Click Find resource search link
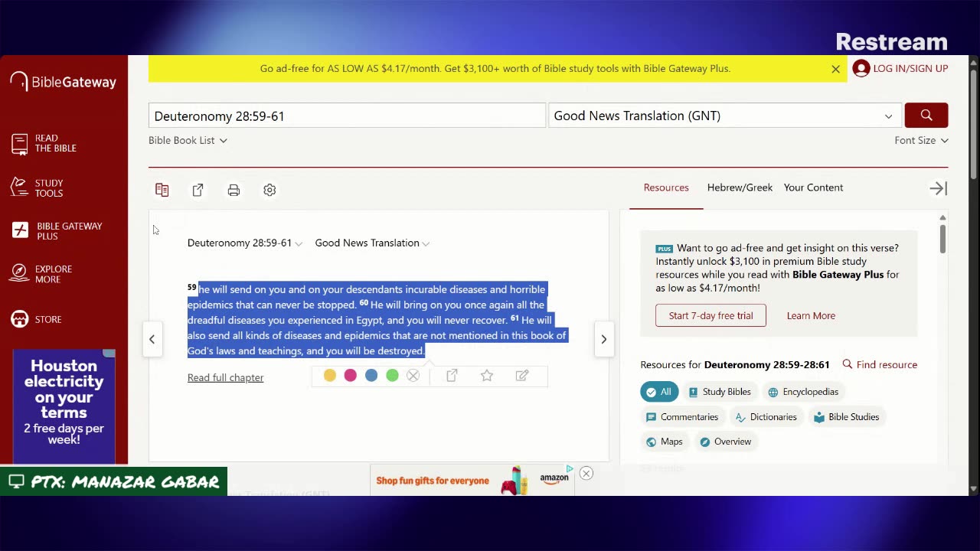Viewport: 980px width, 551px height. point(880,364)
